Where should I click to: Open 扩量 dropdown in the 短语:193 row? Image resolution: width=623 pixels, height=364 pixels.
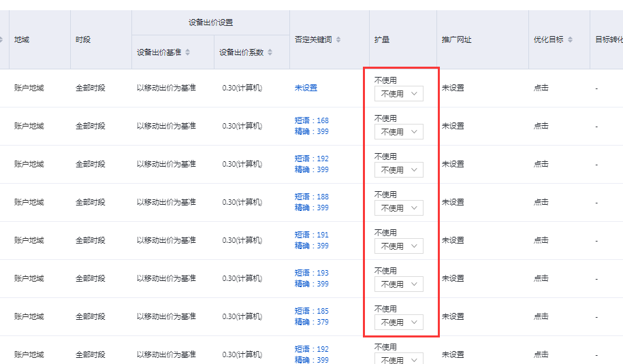[399, 284]
